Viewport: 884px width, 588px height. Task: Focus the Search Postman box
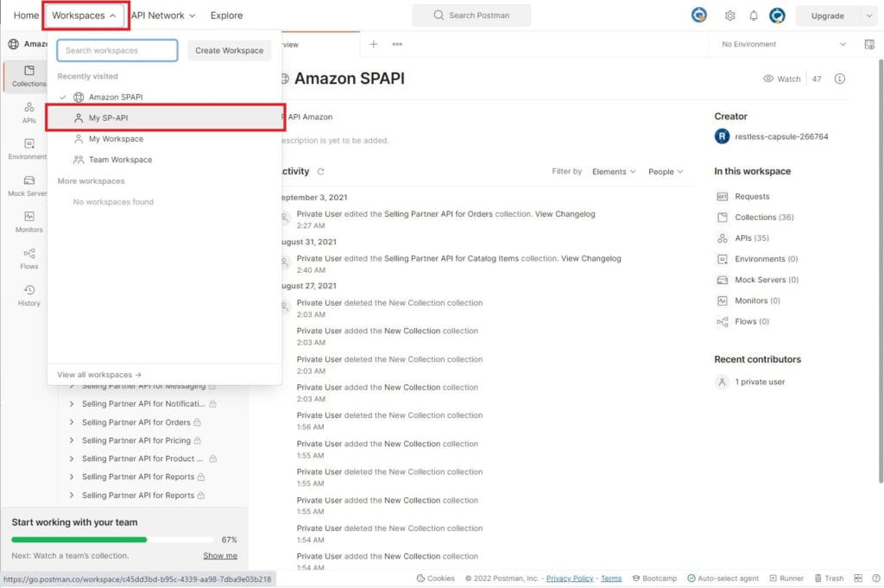click(471, 16)
